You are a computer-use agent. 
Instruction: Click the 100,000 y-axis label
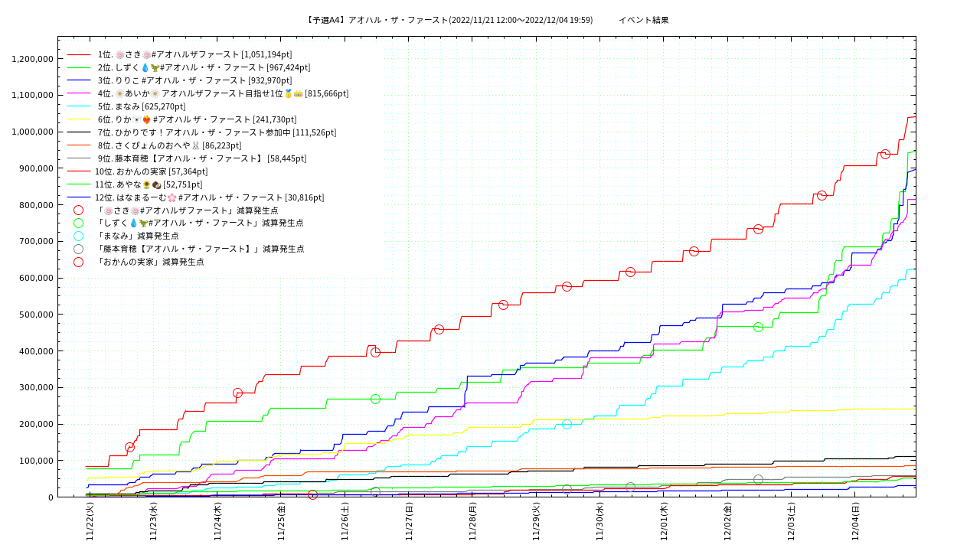coord(35,461)
